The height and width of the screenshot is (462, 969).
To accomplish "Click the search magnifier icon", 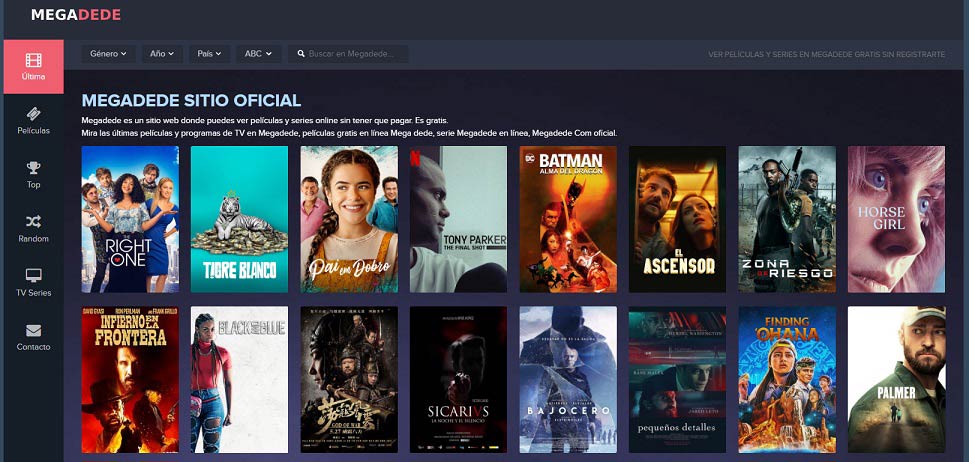I will [x=301, y=54].
